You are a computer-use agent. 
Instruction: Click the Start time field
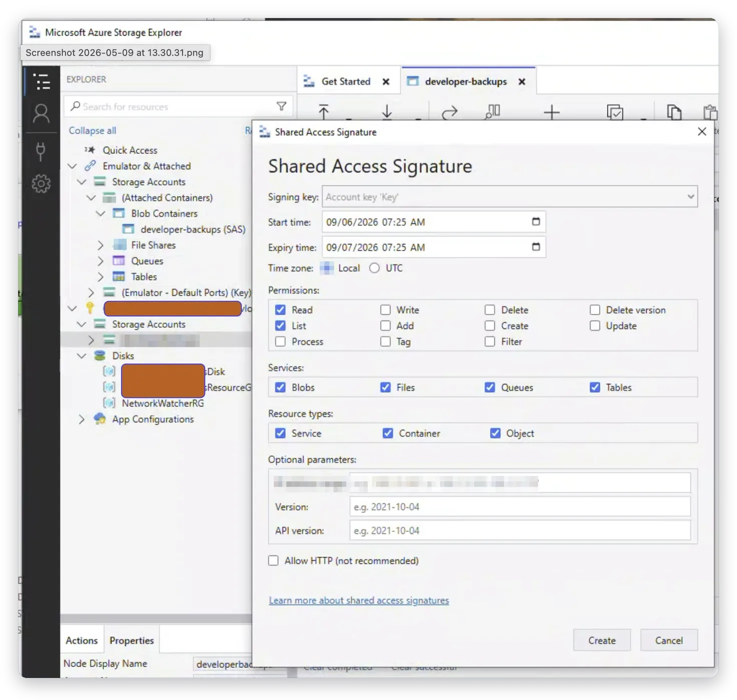434,221
